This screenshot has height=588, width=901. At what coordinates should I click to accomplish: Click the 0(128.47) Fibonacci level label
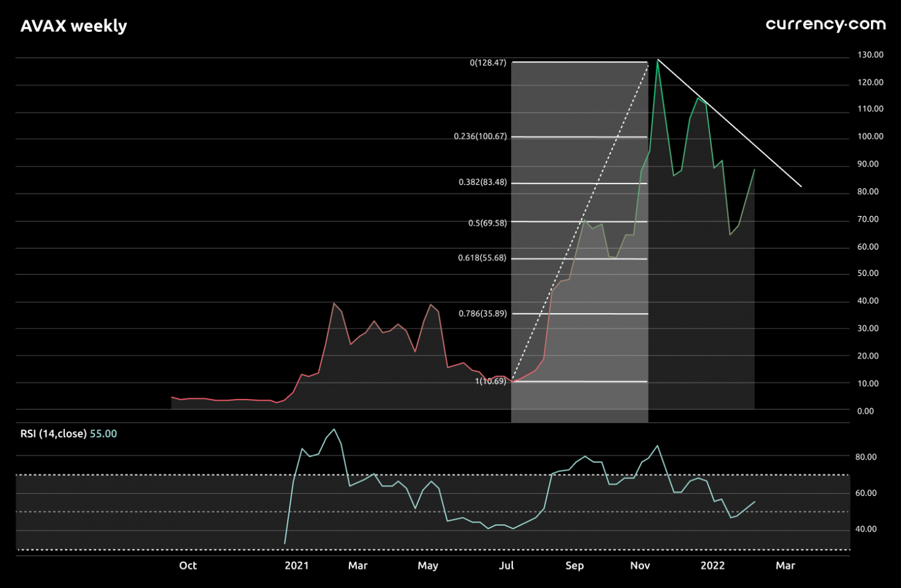488,62
